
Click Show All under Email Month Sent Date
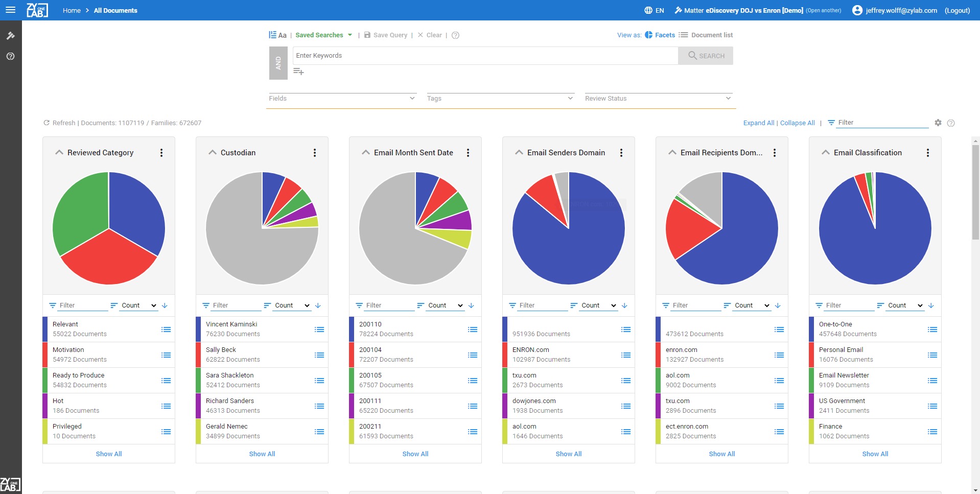click(x=415, y=454)
